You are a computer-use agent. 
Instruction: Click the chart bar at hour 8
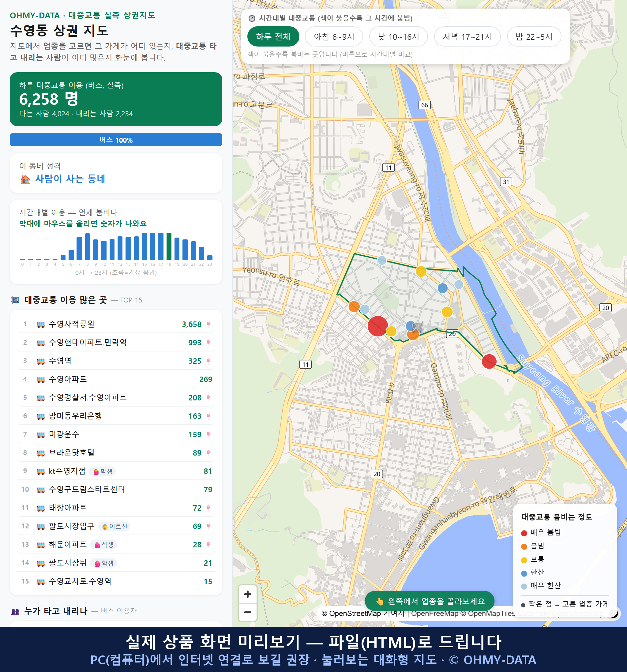tap(88, 246)
